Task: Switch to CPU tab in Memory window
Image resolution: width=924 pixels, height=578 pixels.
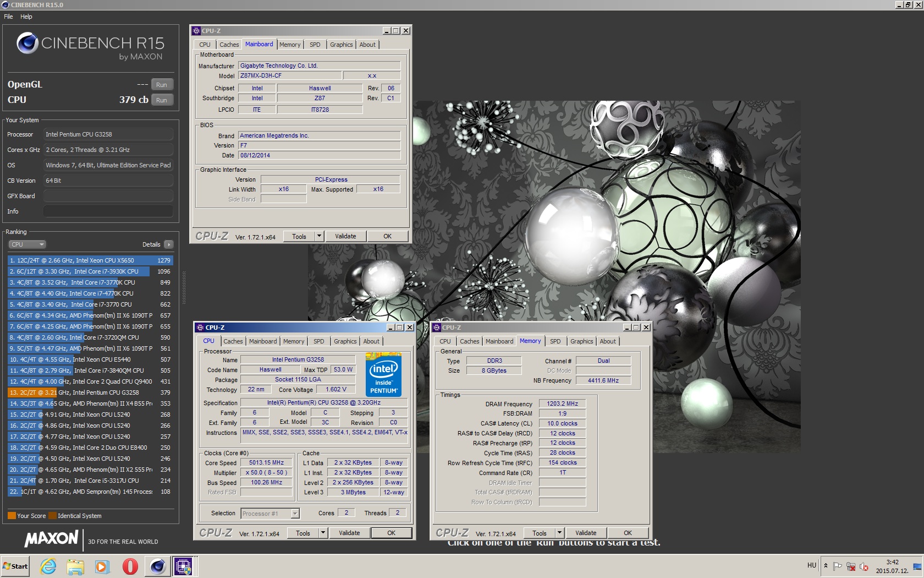Action: click(446, 341)
